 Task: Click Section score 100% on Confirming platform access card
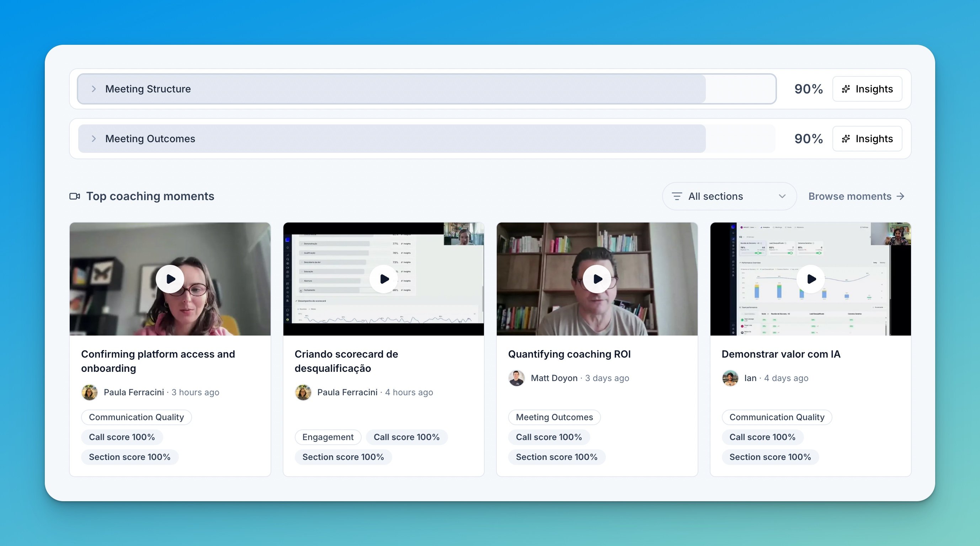tap(130, 457)
